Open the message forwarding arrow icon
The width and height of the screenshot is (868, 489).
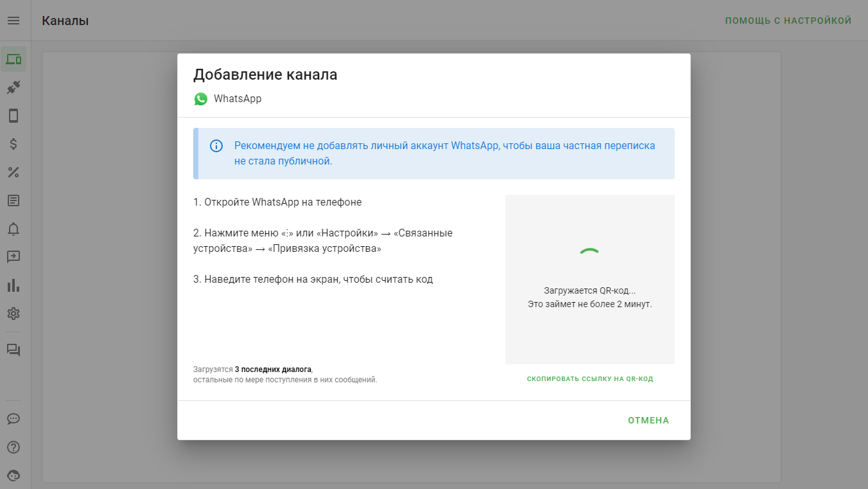coord(13,257)
